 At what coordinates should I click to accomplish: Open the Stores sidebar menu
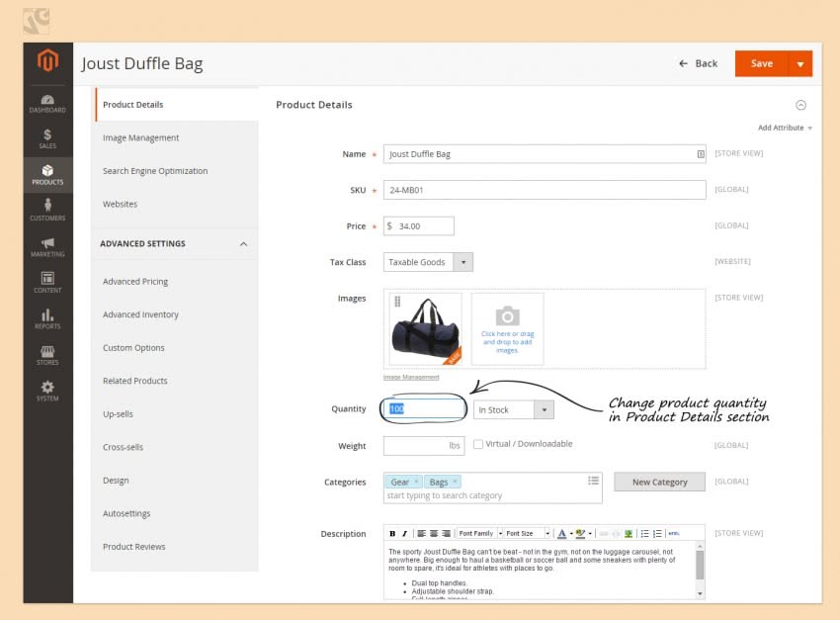point(47,355)
